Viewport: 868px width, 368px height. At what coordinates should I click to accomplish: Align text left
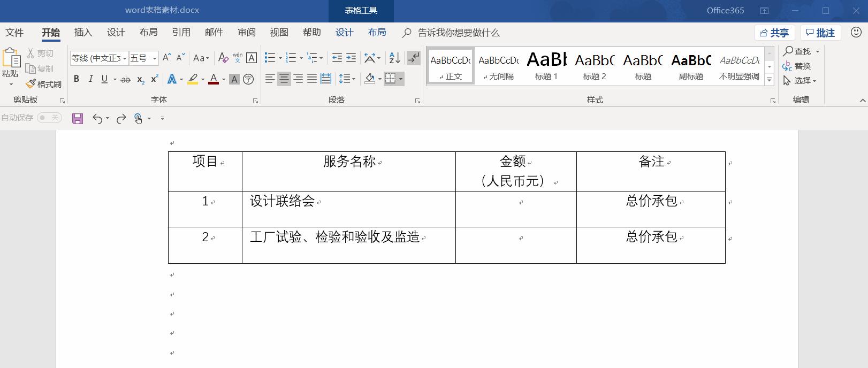[270, 79]
